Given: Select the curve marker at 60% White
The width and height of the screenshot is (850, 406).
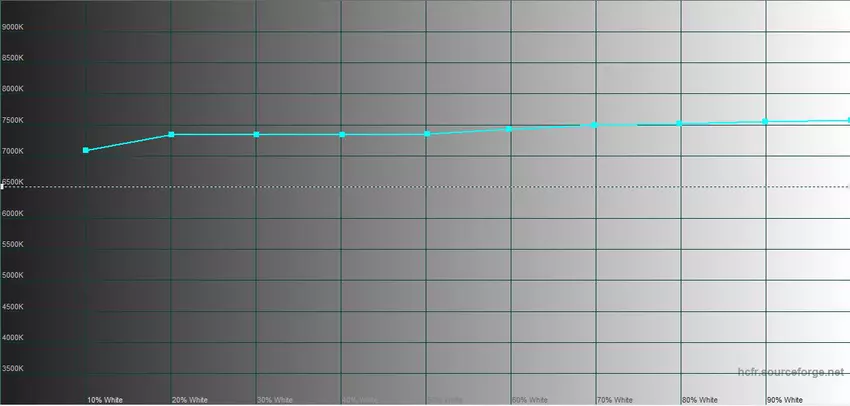Looking at the screenshot, I should point(510,129).
